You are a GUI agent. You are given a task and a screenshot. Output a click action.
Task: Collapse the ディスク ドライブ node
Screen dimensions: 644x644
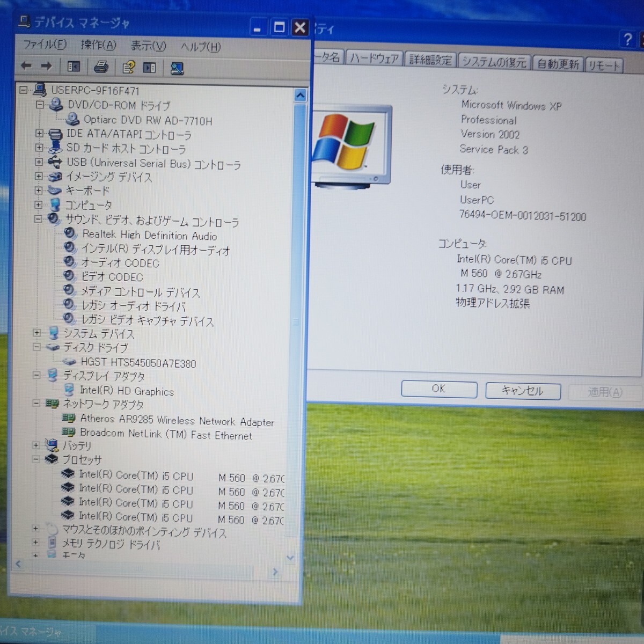click(37, 347)
